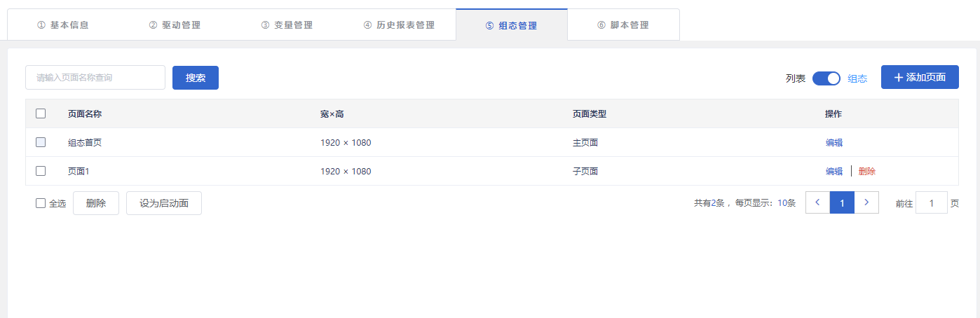This screenshot has height=318, width=980.
Task: Click the 搜索 button
Action: coord(196,78)
